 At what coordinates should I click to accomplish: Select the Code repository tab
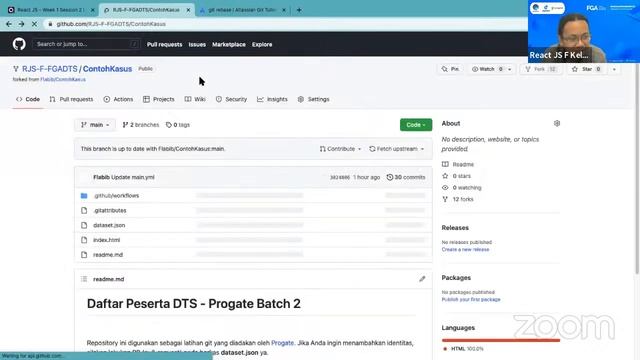coord(28,99)
